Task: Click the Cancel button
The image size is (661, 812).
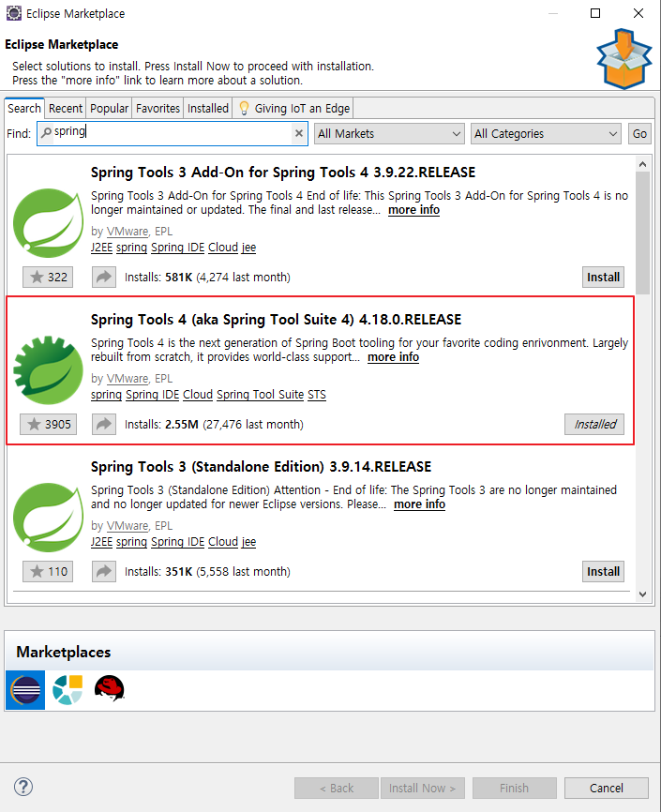Action: pyautogui.click(x=606, y=788)
